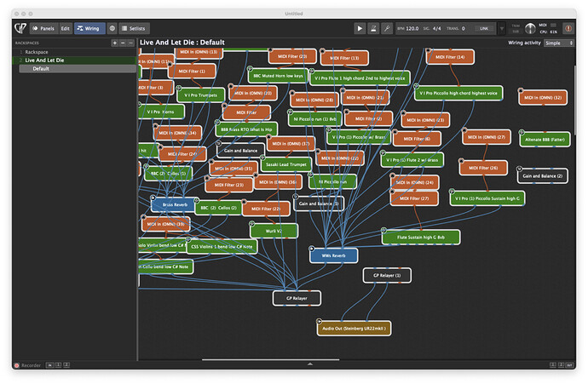588x384 pixels.
Task: Select the MIDI In (OMNI) (39) block
Action: click(x=166, y=225)
